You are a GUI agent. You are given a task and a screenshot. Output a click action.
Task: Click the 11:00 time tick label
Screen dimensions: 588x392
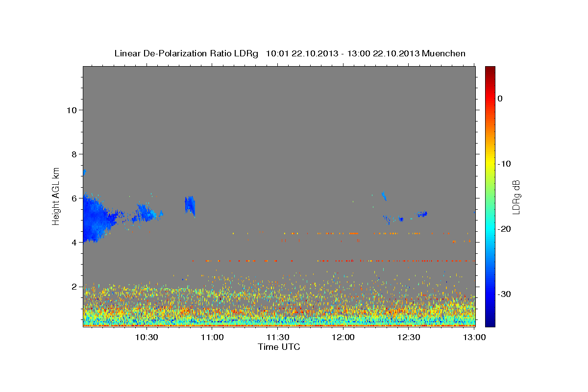tap(212, 337)
